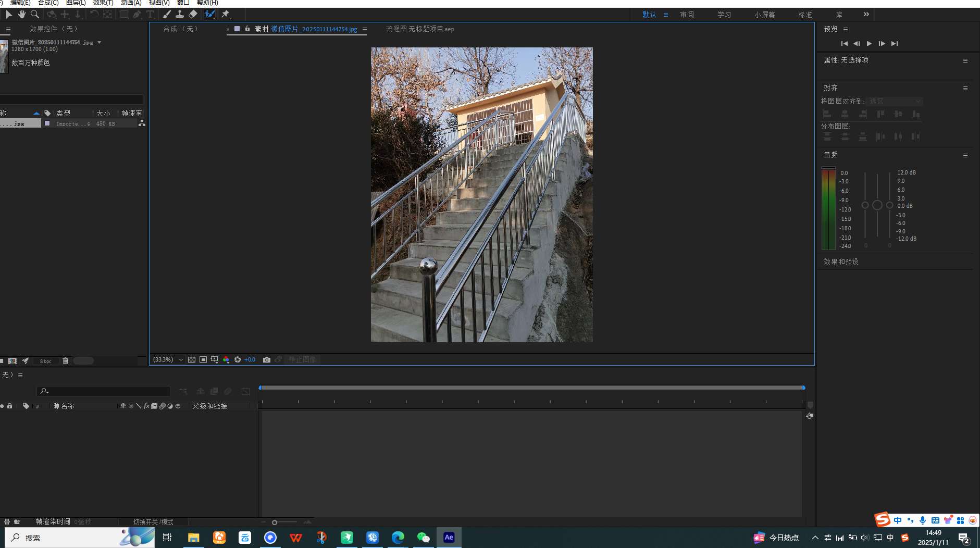
Task: Open WPS Office from taskbar
Action: click(x=296, y=538)
